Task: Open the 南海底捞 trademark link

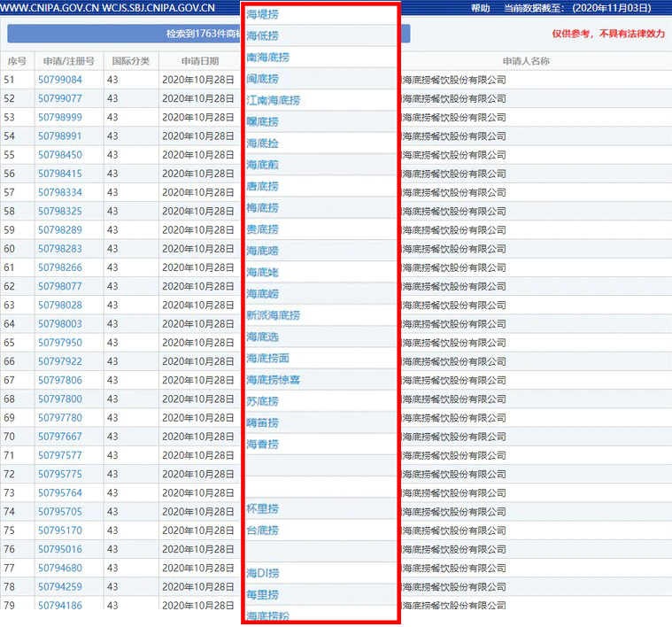Action: point(268,58)
